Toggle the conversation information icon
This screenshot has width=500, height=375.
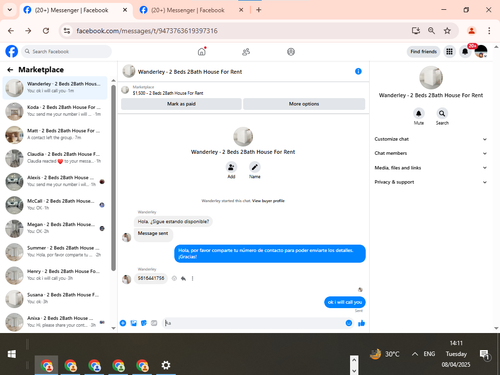pyautogui.click(x=358, y=71)
